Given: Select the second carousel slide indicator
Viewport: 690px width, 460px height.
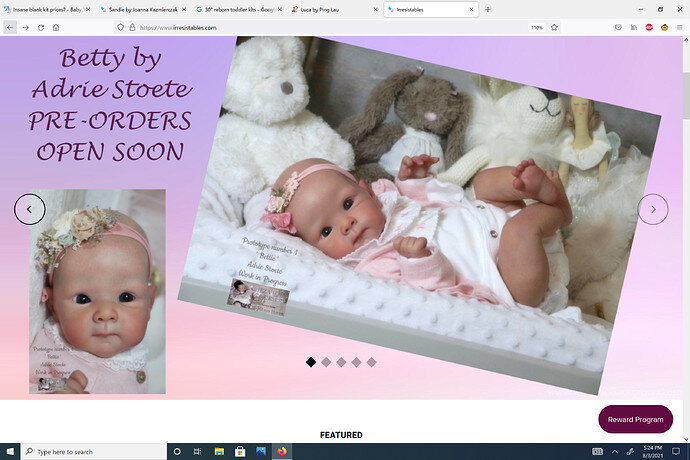Looking at the screenshot, I should tap(326, 362).
